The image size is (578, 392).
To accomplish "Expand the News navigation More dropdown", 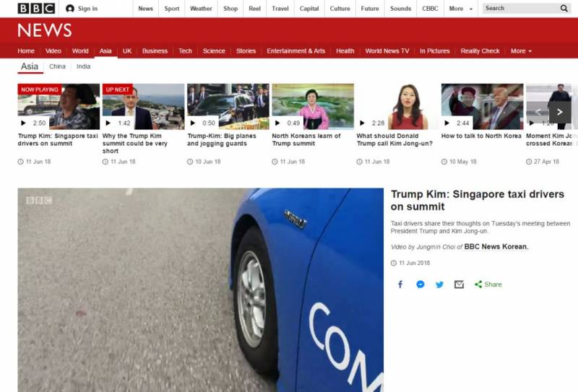I will point(521,51).
